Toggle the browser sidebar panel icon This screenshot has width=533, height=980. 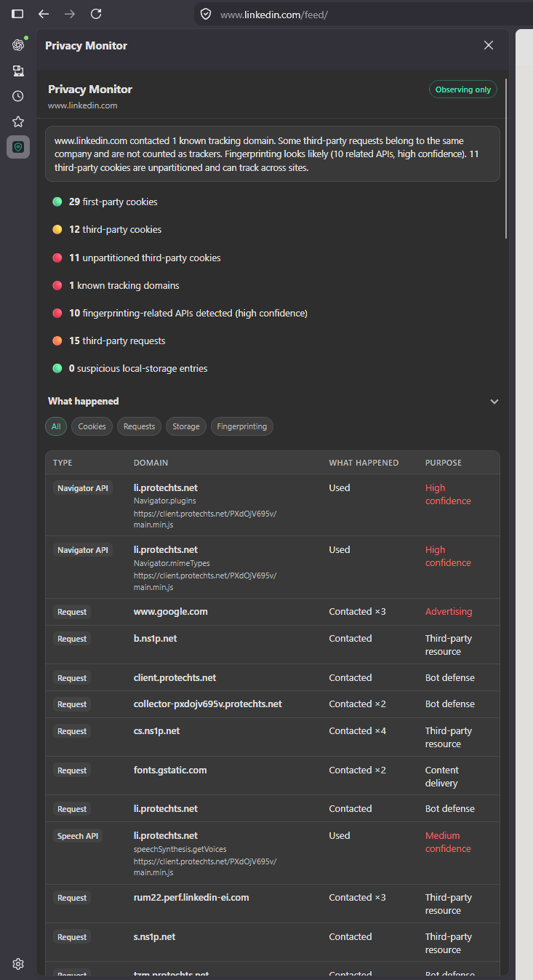click(x=17, y=14)
